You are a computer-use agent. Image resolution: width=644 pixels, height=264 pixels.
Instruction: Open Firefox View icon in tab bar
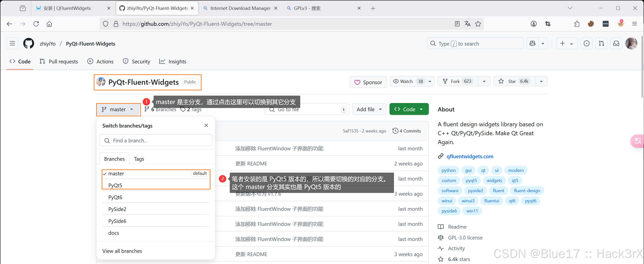pyautogui.click(x=23, y=8)
